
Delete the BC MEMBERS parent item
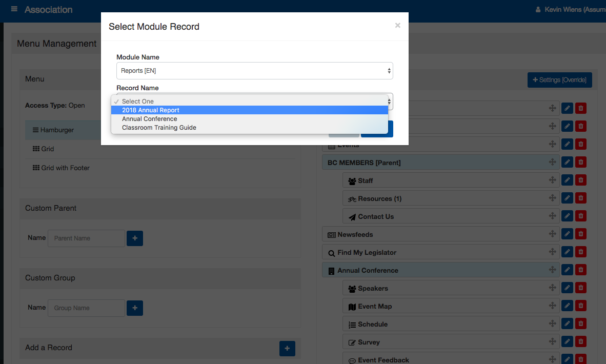(580, 163)
